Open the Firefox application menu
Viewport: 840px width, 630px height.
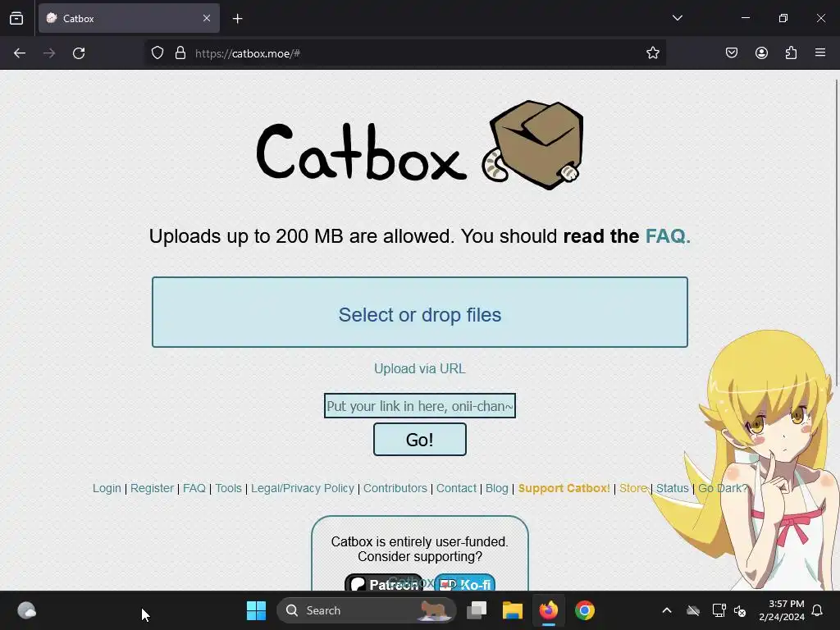[x=820, y=53]
